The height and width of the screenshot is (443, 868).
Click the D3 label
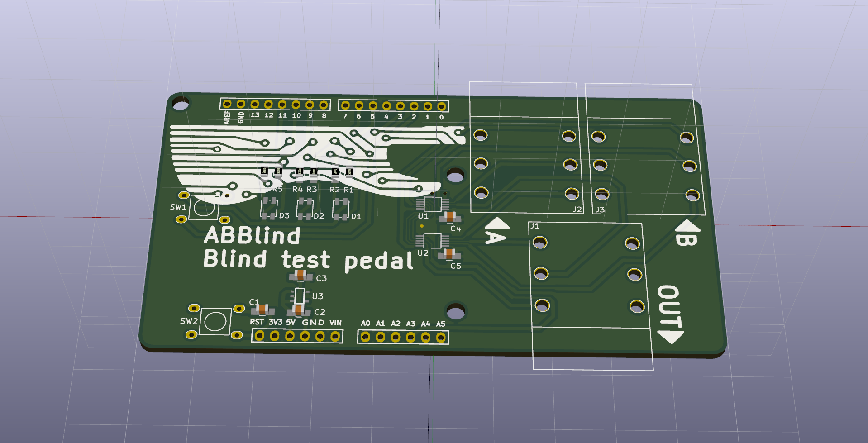pos(284,215)
